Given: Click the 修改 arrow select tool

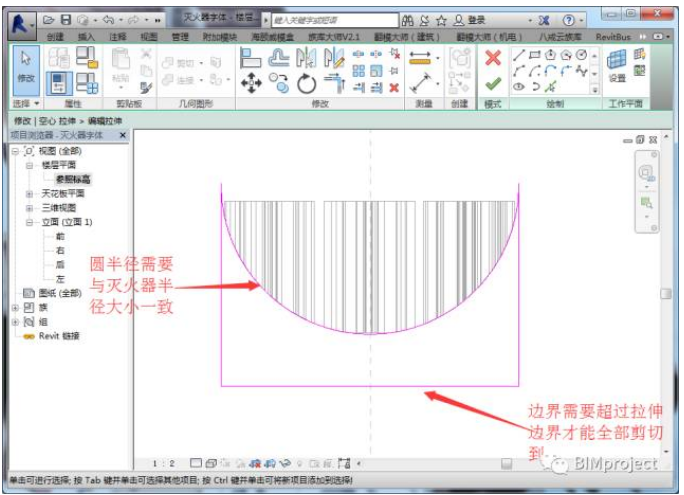Looking at the screenshot, I should 26,64.
